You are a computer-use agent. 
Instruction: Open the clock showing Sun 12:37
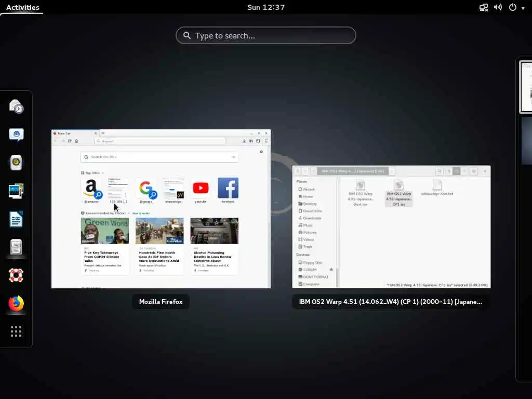[x=266, y=7]
